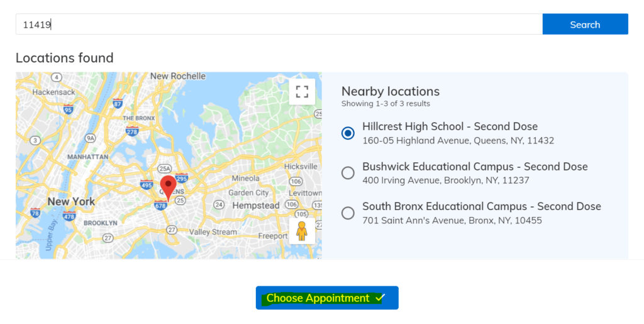Toggle fullscreen map view icon

click(x=302, y=92)
